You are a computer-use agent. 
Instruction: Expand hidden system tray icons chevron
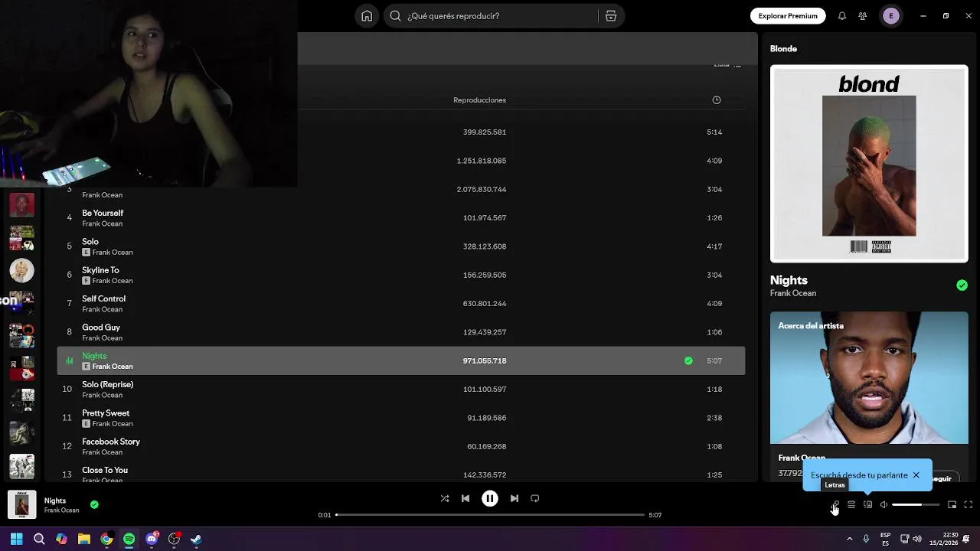(849, 539)
